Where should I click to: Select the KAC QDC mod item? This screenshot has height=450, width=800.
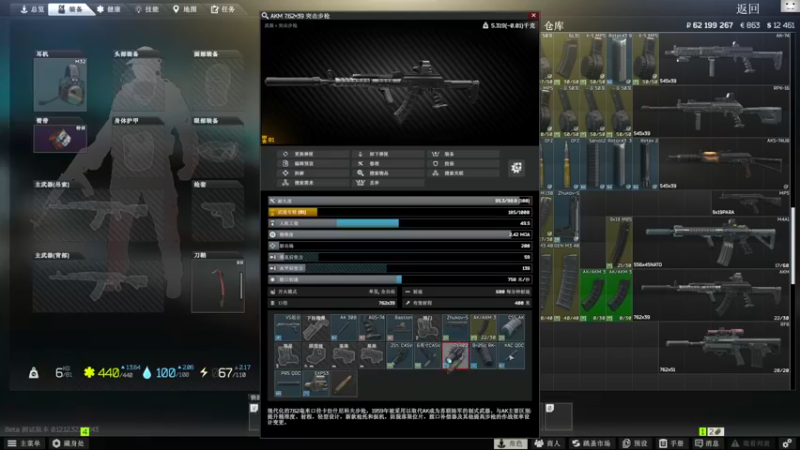511,355
